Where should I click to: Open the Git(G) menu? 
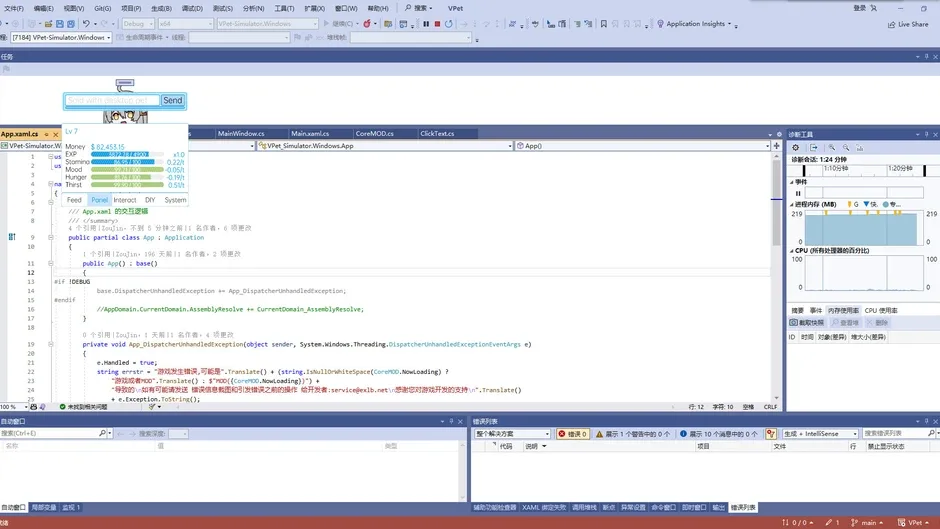pyautogui.click(x=103, y=8)
